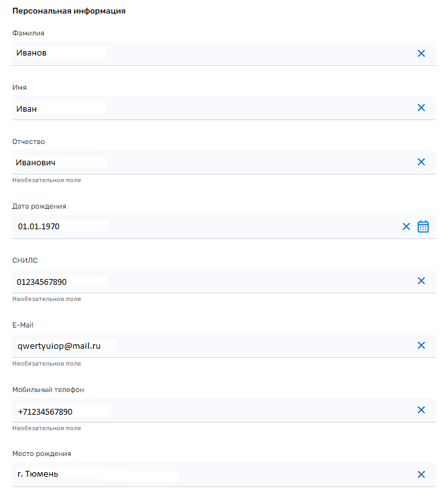Click the E-Mail input qwertyuiop@mail.ru
This screenshot has height=498, width=448.
tap(194, 346)
